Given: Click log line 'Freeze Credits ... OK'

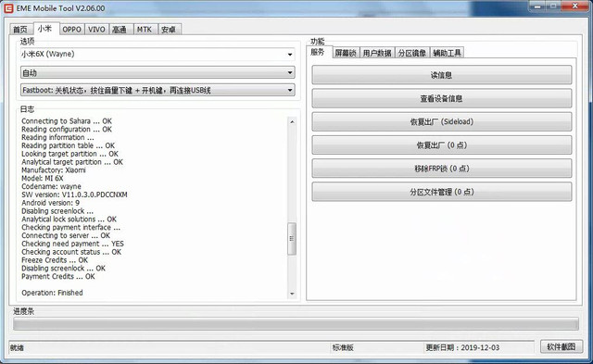Looking at the screenshot, I should pos(55,260).
